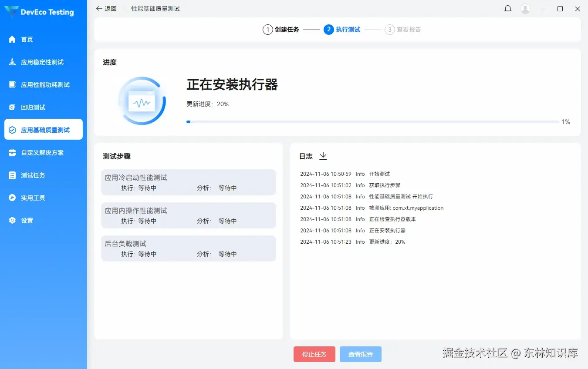Click the gear icon of 设置
Screen dimensions: 588x369
click(12, 221)
